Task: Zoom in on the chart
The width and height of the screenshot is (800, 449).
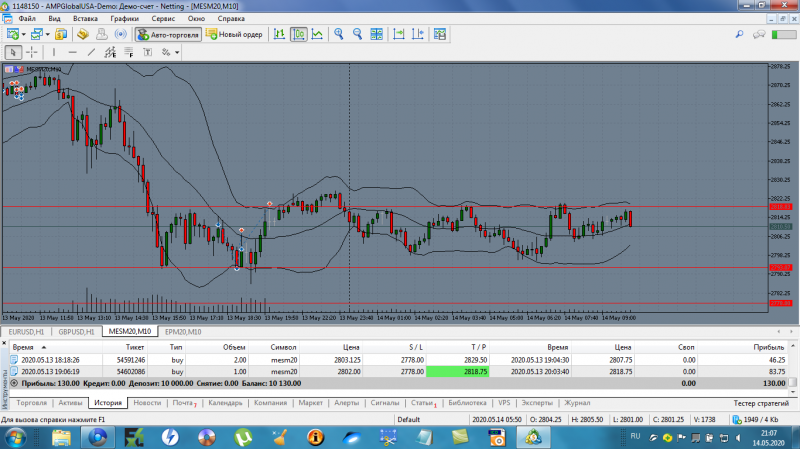Action: point(339,34)
